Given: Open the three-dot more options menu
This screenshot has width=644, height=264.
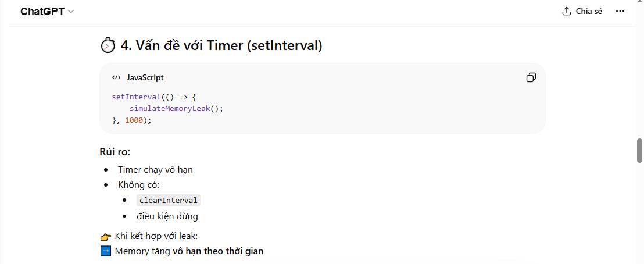Looking at the screenshot, I should 620,12.
